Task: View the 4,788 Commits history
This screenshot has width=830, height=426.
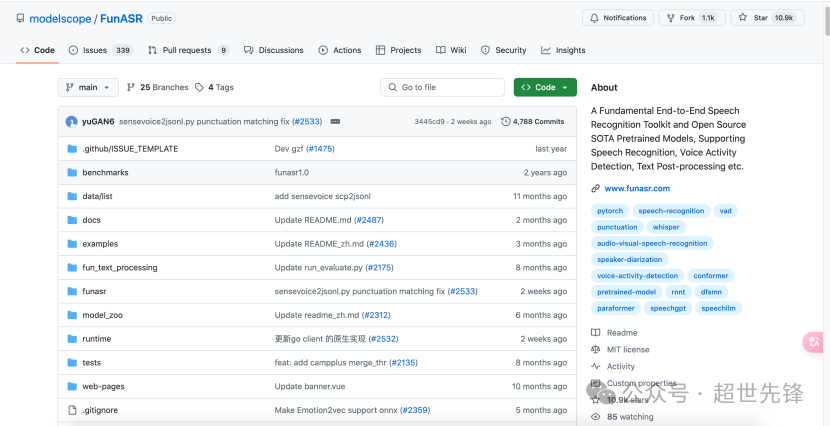Action: [x=533, y=122]
